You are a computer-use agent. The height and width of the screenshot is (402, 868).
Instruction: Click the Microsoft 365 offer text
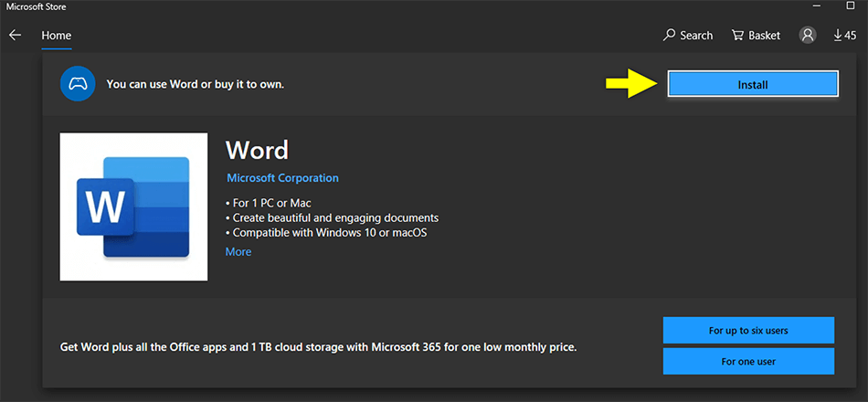tap(318, 348)
